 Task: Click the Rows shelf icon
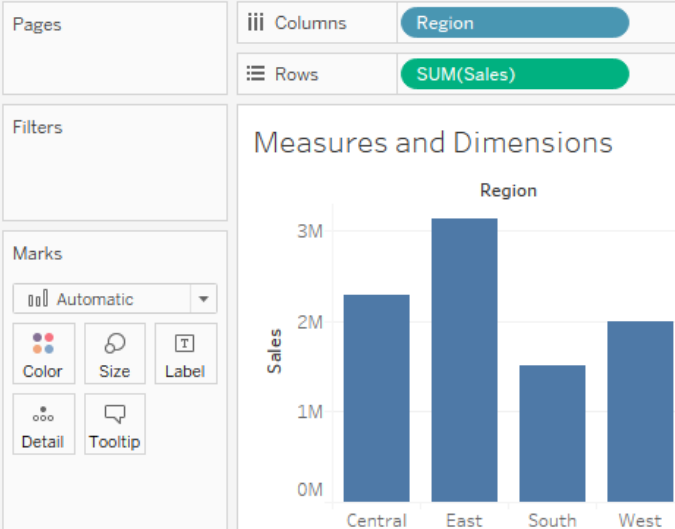tap(256, 74)
